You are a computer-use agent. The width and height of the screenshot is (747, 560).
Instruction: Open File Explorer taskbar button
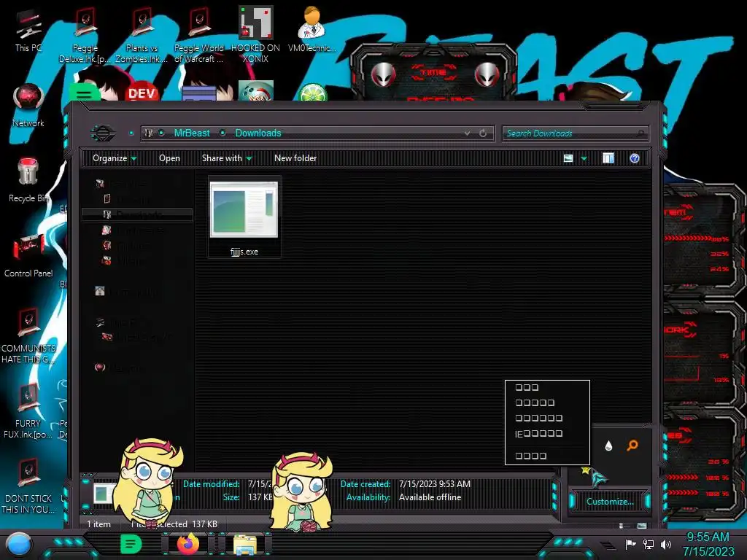point(245,545)
